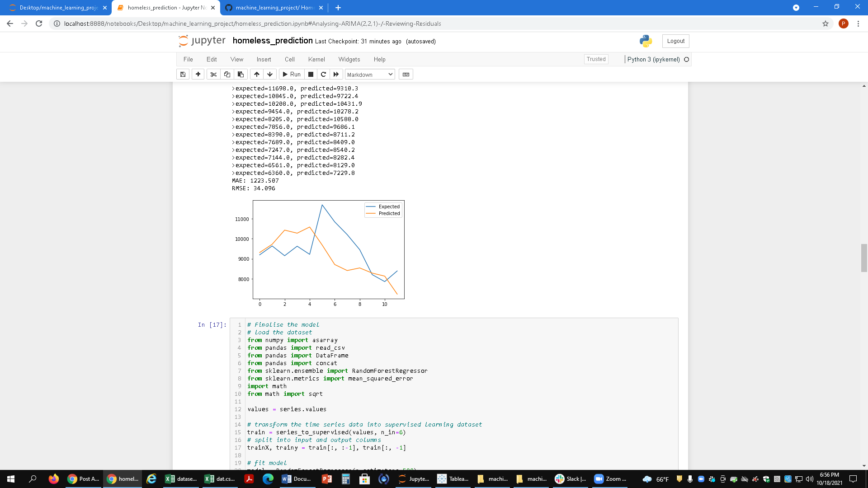The height and width of the screenshot is (488, 868).
Task: Open the Help menu
Action: point(380,59)
